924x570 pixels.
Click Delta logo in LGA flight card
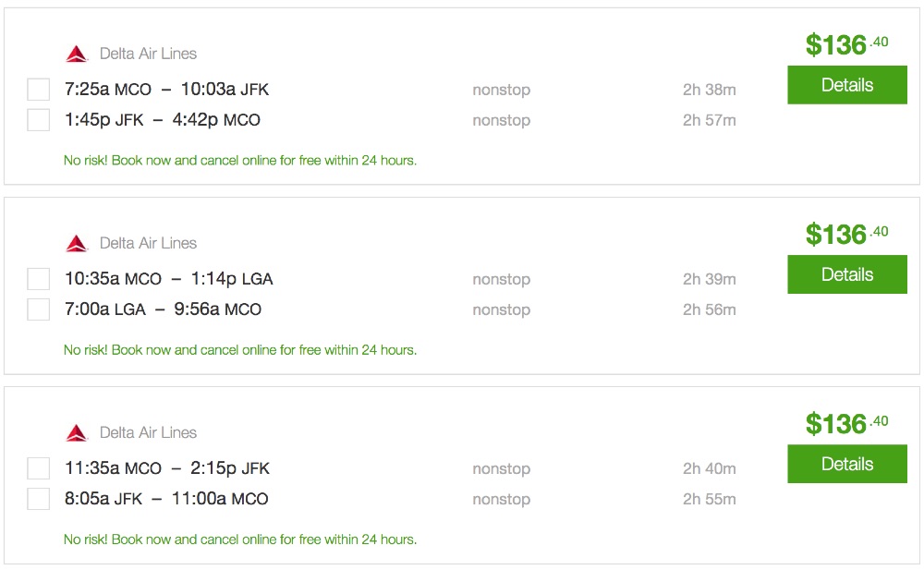click(x=77, y=243)
